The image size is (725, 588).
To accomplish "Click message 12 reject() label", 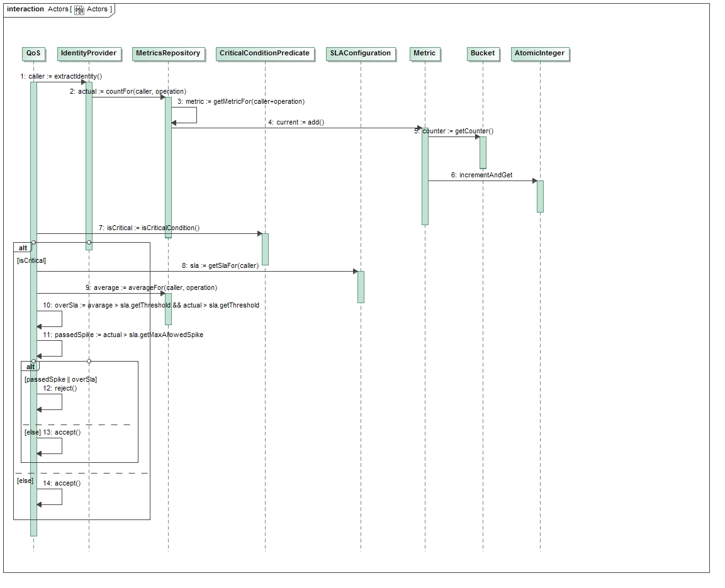I will (x=60, y=388).
